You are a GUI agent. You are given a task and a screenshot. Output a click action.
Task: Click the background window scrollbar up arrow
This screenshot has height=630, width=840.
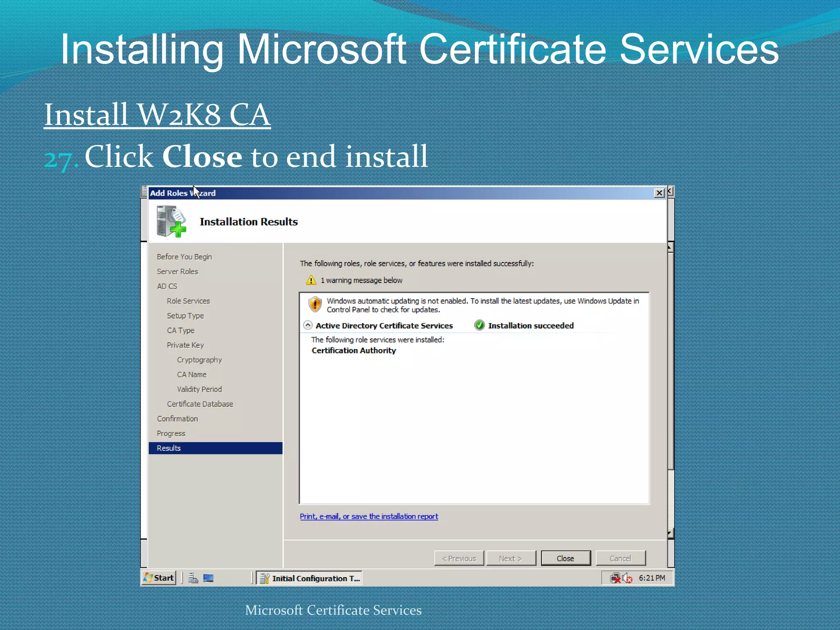pos(670,247)
